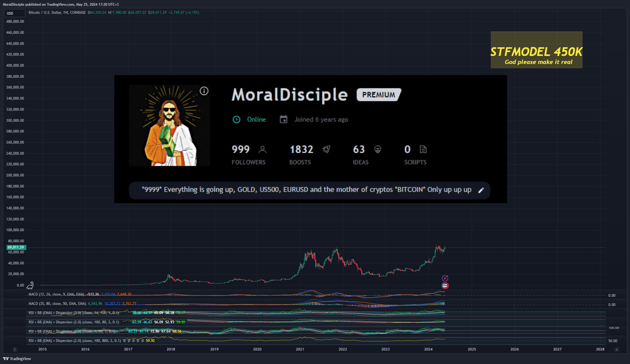
Task: Click the 100,000.00 price axis label
Action: tap(15, 230)
